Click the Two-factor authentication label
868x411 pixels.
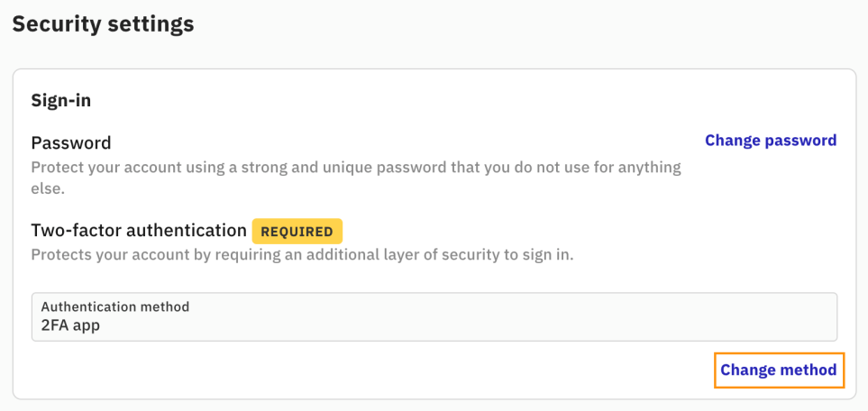(x=139, y=230)
